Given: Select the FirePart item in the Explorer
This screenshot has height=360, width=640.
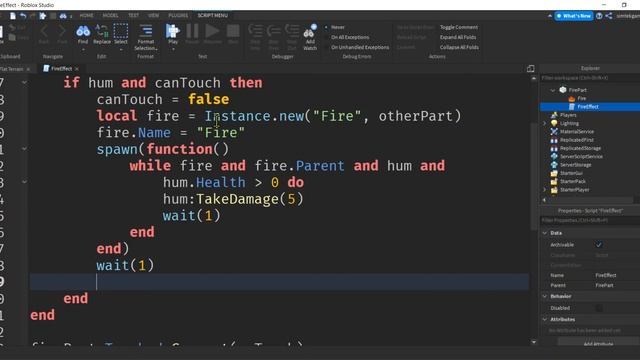Looking at the screenshot, I should click(577, 90).
